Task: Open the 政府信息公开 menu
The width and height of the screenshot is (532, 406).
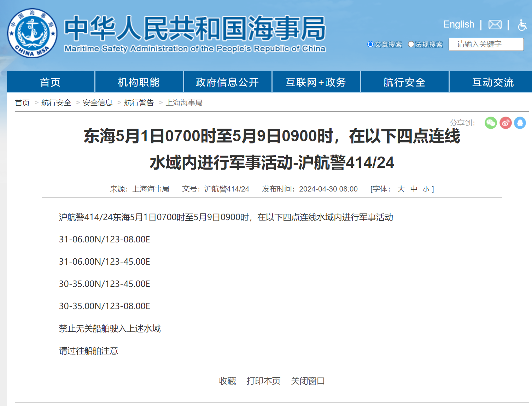Action: [227, 82]
